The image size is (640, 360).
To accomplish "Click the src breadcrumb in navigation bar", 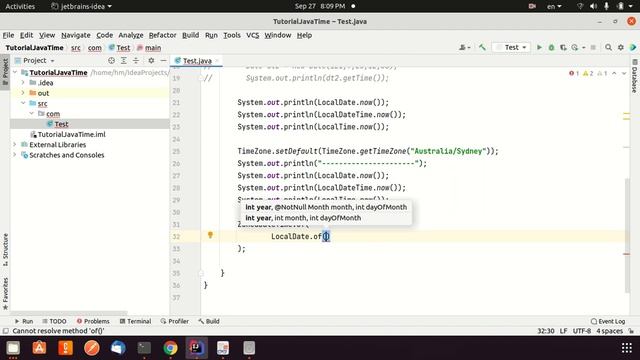I will [x=76, y=48].
